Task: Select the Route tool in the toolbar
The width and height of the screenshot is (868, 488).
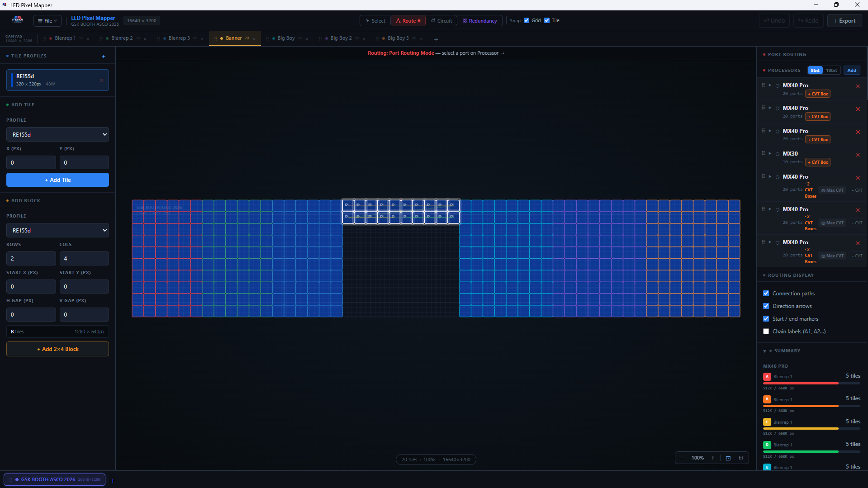Action: click(408, 20)
